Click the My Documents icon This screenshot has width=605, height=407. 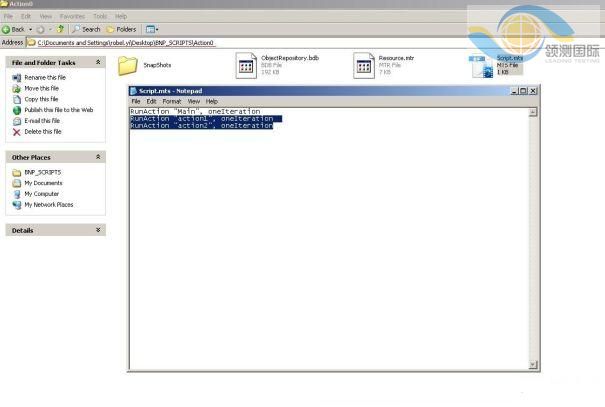(x=17, y=183)
